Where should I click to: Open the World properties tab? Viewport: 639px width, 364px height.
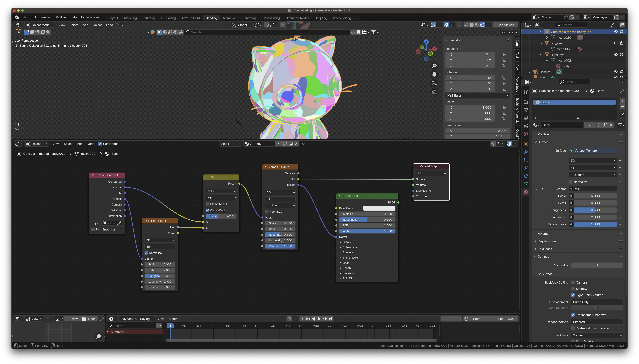click(526, 134)
